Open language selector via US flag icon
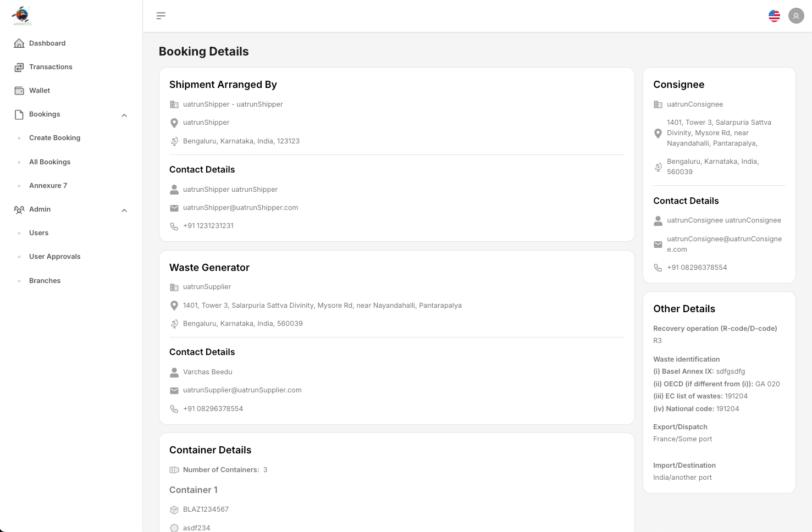The height and width of the screenshot is (532, 812). [774, 16]
